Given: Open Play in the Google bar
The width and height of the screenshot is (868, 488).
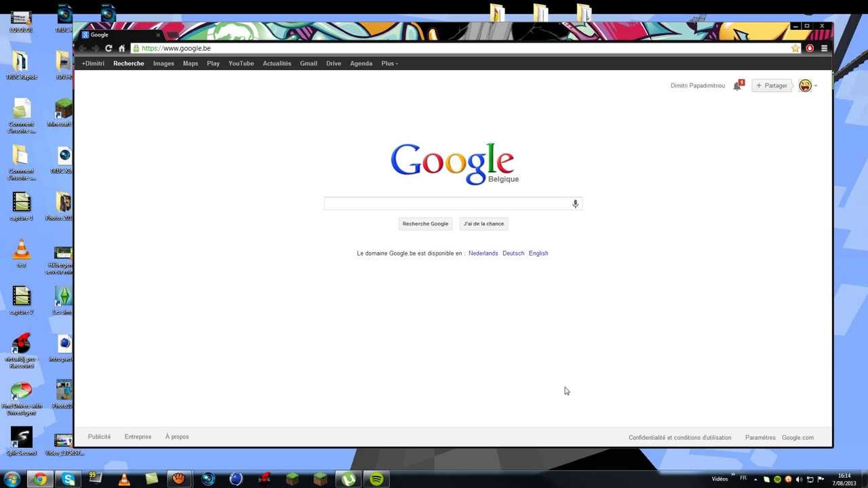Looking at the screenshot, I should (x=213, y=64).
